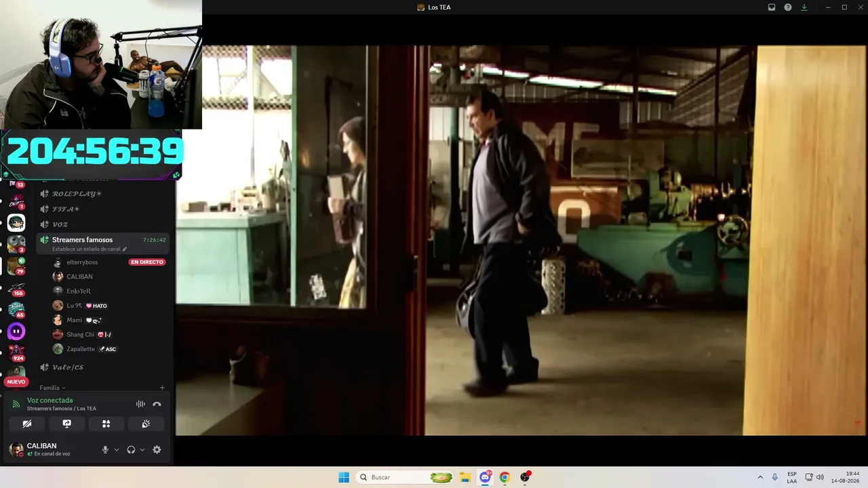
Task: Open the server with the masked green avatar
Action: click(16, 222)
